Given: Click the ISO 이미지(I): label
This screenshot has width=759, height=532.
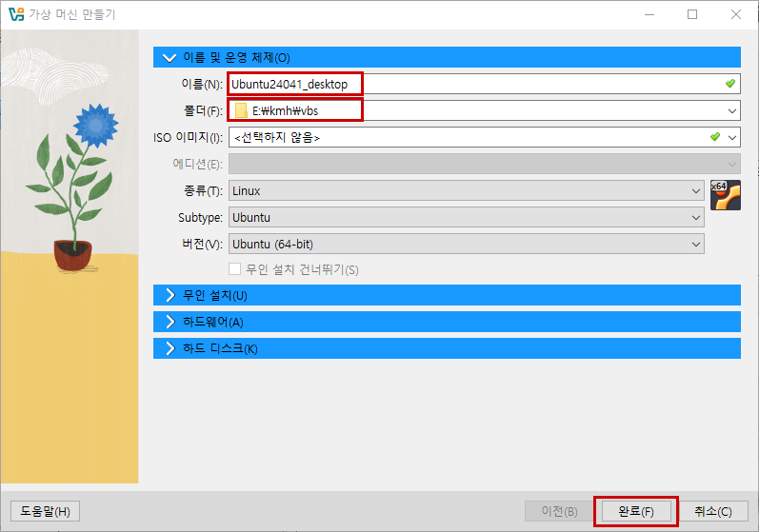Looking at the screenshot, I should click(x=189, y=137).
